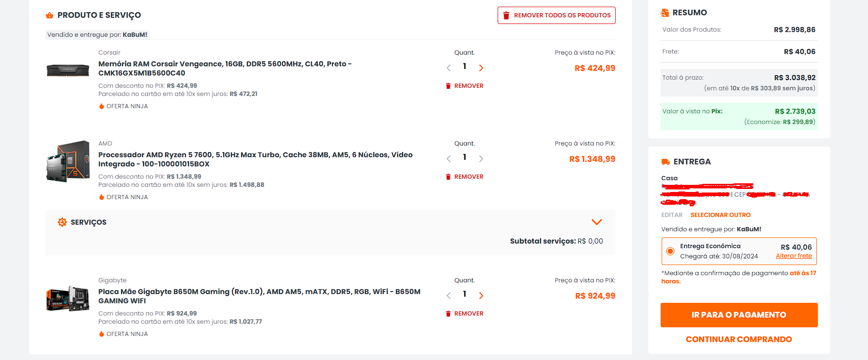Open Gigabyte motherboard product thumbnail
868x360 pixels.
pos(68,299)
